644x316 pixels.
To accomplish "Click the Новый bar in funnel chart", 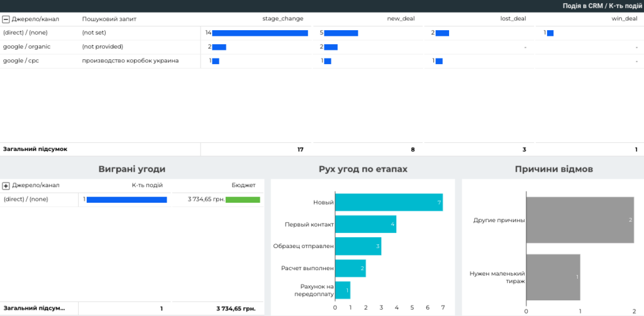I will click(x=389, y=202).
